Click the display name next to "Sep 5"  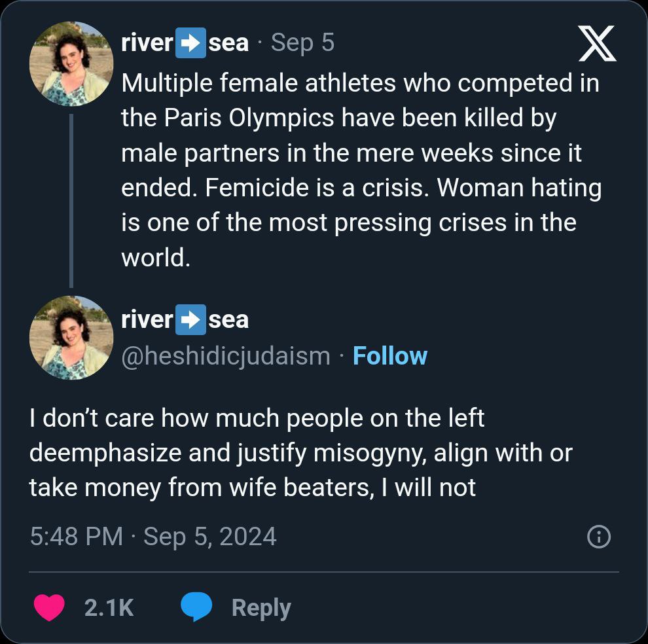(185, 43)
